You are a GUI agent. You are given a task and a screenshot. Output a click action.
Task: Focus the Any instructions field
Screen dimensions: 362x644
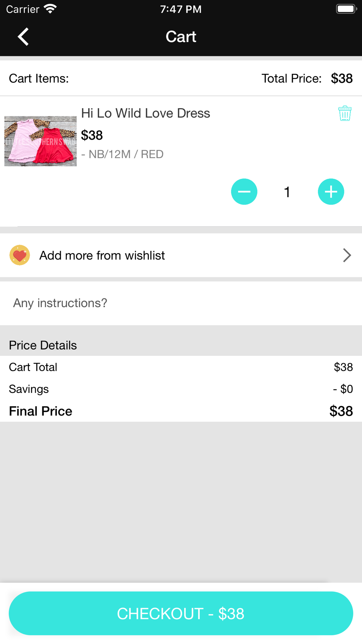pyautogui.click(x=181, y=303)
